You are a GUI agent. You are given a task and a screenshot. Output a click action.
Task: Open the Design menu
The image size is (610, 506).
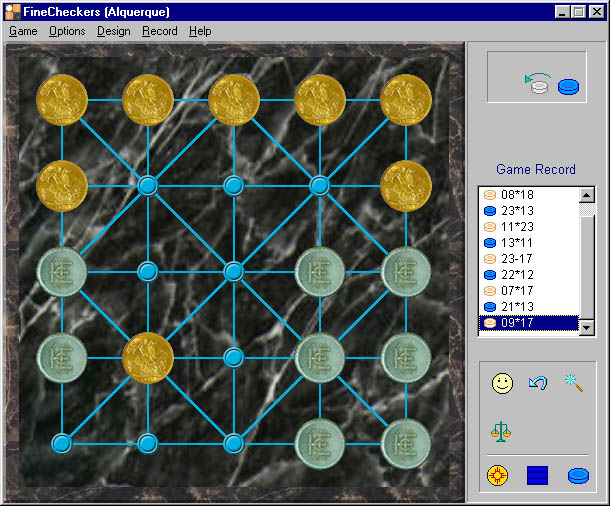(x=114, y=31)
